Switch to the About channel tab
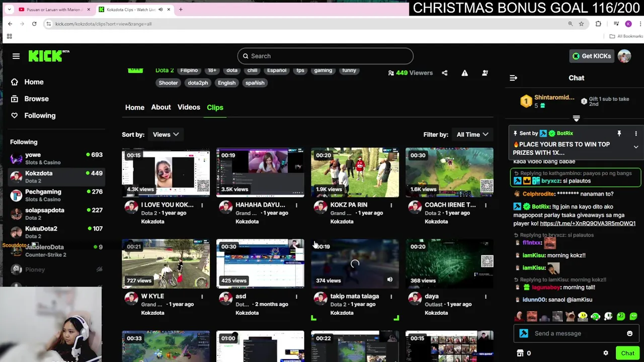644x362 pixels. pos(161,107)
